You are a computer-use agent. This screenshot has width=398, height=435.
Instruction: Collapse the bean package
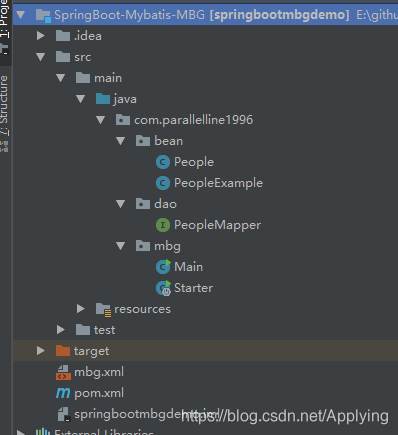(121, 141)
